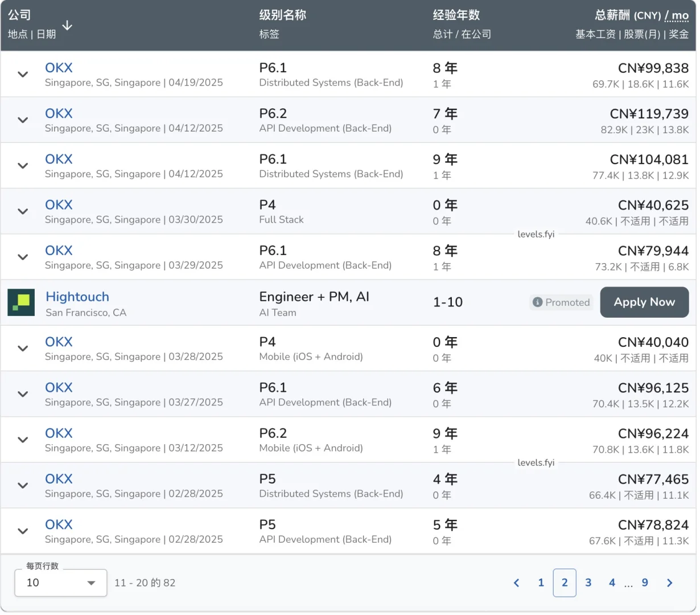Image resolution: width=700 pixels, height=615 pixels.
Task: Select current page 2 button
Action: tap(565, 583)
